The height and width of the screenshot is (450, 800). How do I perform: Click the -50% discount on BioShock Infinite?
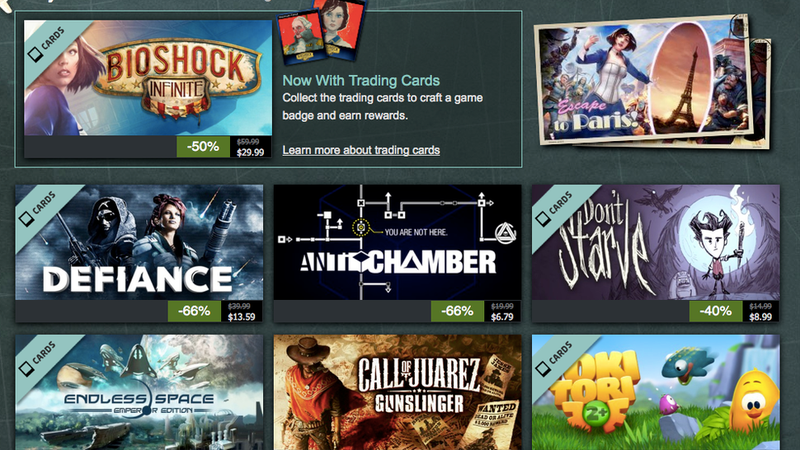click(203, 147)
